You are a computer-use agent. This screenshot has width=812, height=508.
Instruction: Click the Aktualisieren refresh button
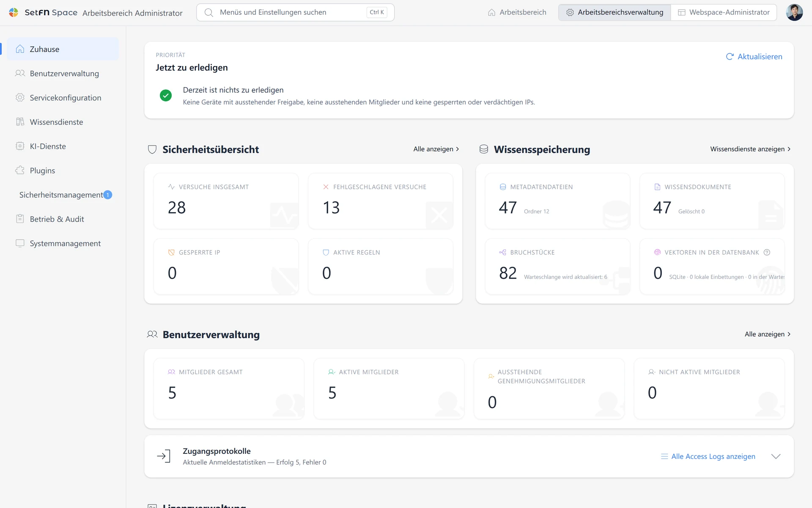pyautogui.click(x=754, y=56)
